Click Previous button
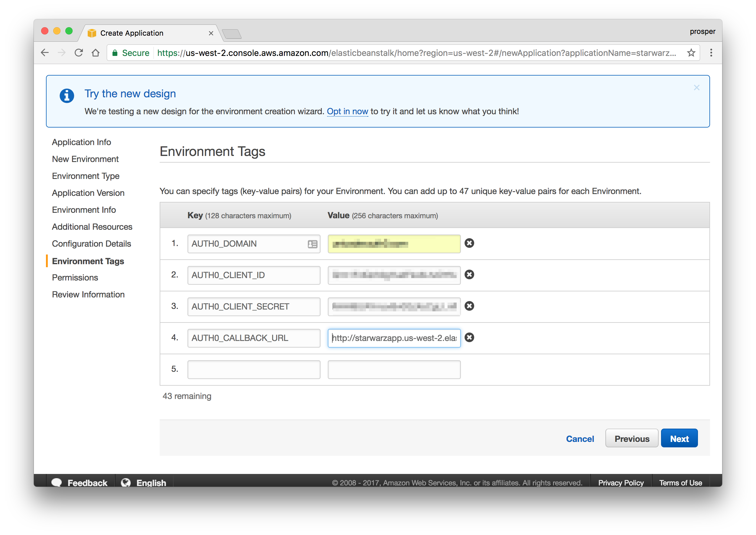The height and width of the screenshot is (535, 756). (631, 439)
